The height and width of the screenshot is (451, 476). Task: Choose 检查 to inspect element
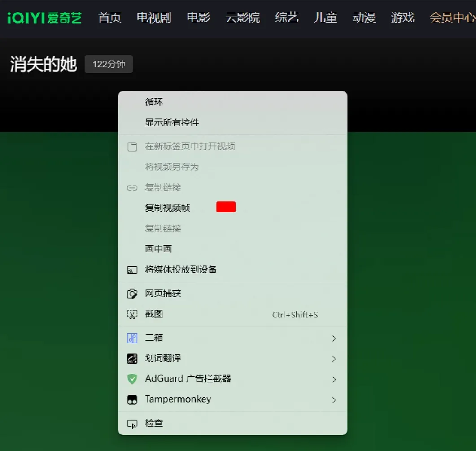[232, 423]
